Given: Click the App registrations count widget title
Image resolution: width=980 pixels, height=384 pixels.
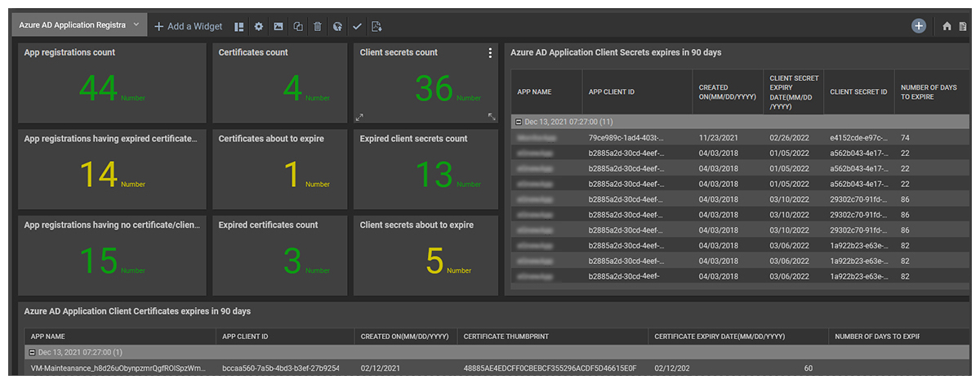Looking at the screenshot, I should pyautogui.click(x=69, y=52).
